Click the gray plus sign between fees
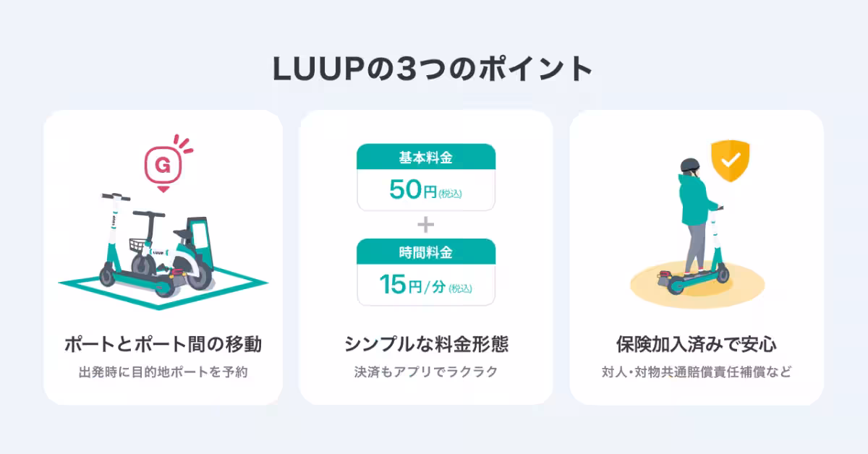Screen dimensions: 868x454 tap(426, 225)
